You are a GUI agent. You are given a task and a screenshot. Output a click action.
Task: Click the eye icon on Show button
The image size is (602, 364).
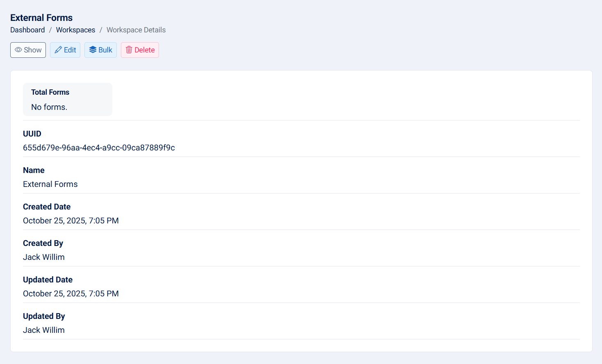click(18, 50)
